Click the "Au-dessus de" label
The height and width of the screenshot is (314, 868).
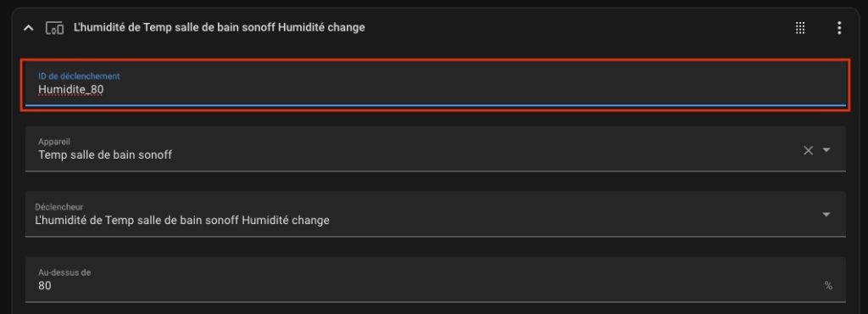tap(64, 272)
